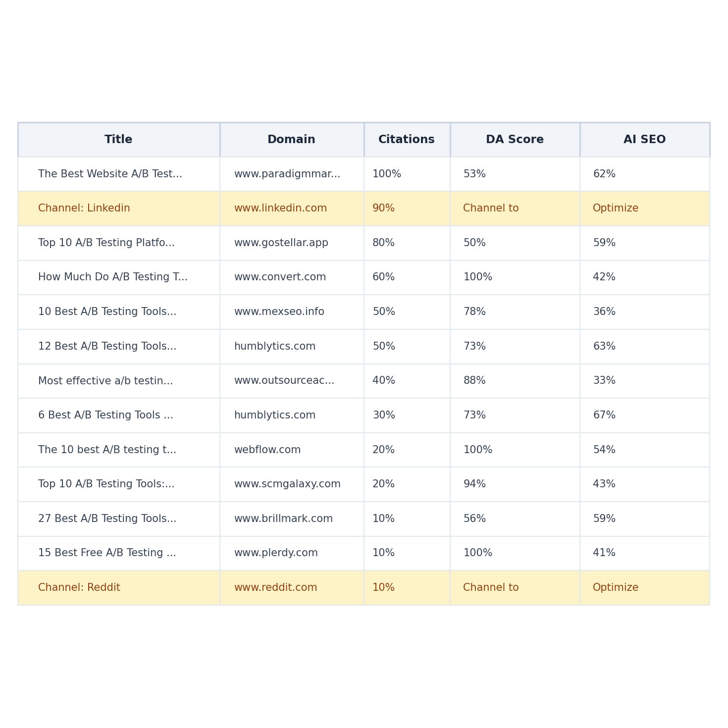Click the www.scmgalaxy.com domain cell
Image resolution: width=728 pixels, height=728 pixels.
[x=287, y=484]
